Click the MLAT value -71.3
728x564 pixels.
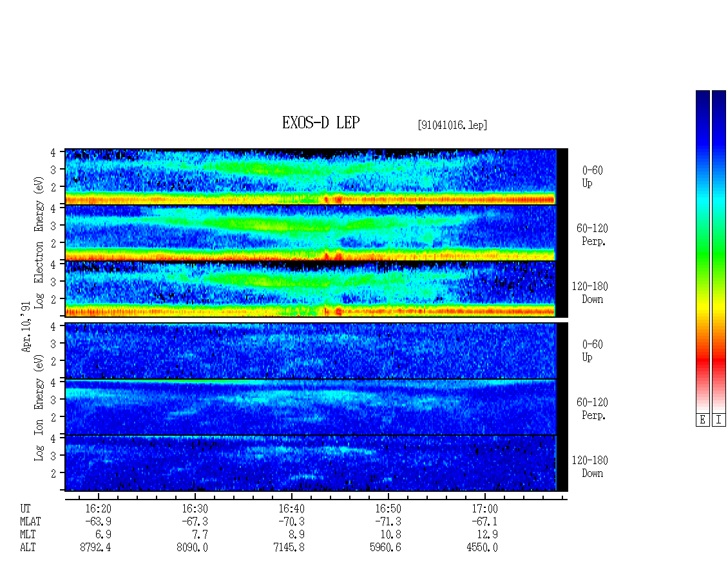tap(388, 521)
